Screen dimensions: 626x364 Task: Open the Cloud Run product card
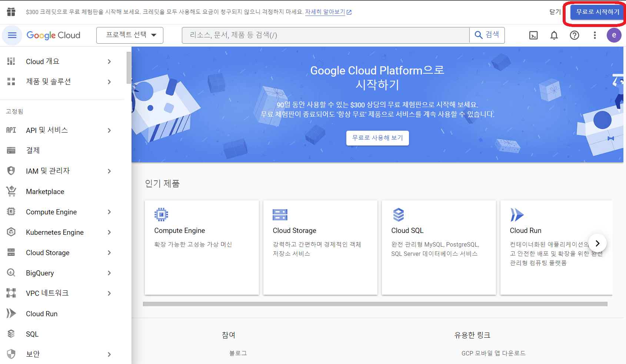556,248
